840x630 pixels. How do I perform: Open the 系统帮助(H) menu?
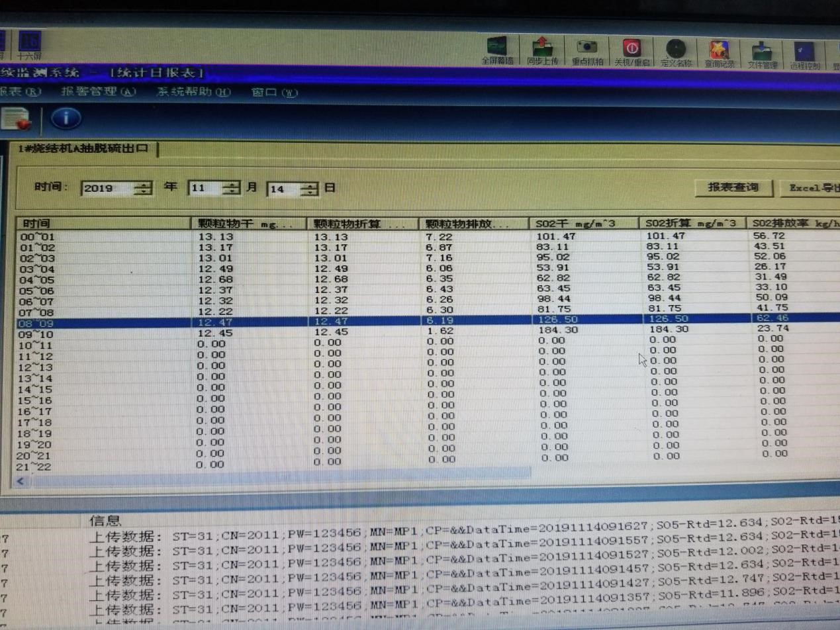(193, 92)
